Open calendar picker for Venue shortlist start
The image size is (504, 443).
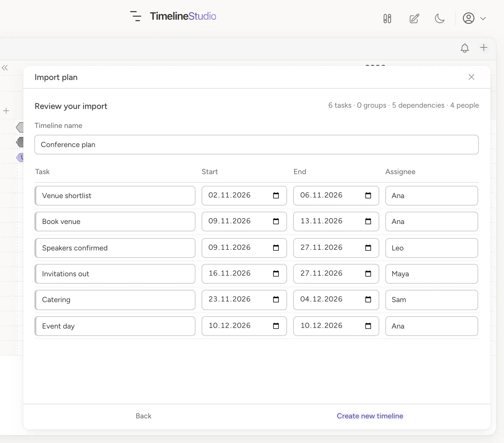coord(276,195)
